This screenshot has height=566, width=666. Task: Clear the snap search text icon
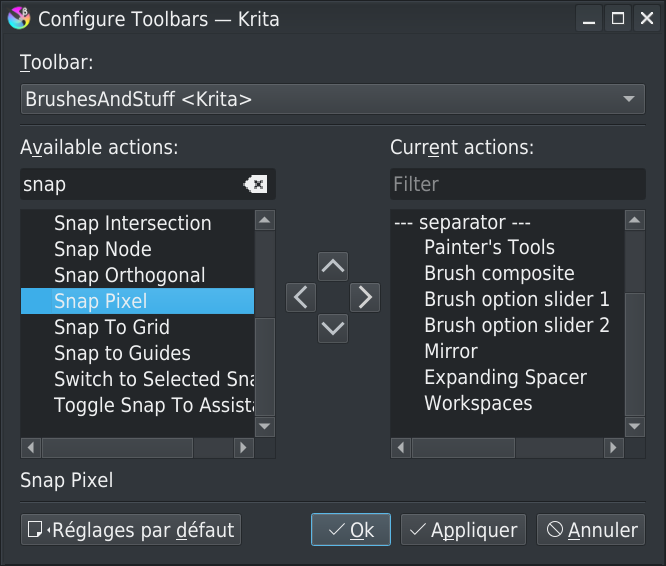point(255,184)
